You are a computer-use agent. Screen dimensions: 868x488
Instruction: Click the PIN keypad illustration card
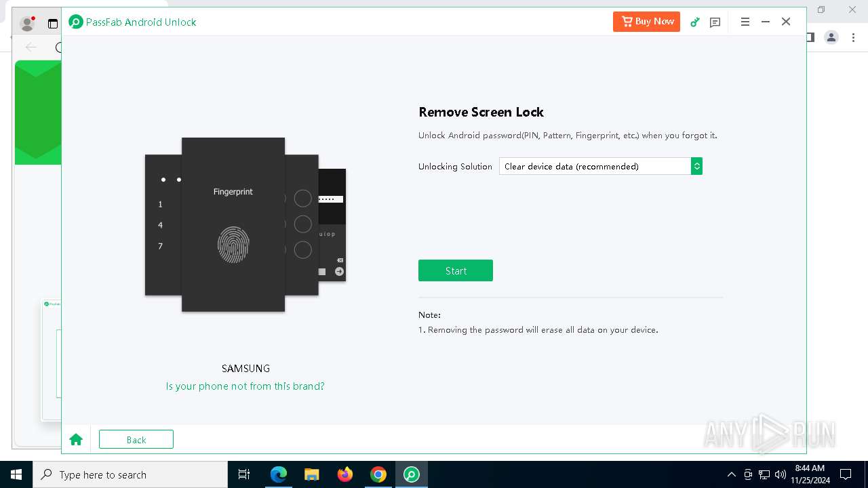click(163, 225)
